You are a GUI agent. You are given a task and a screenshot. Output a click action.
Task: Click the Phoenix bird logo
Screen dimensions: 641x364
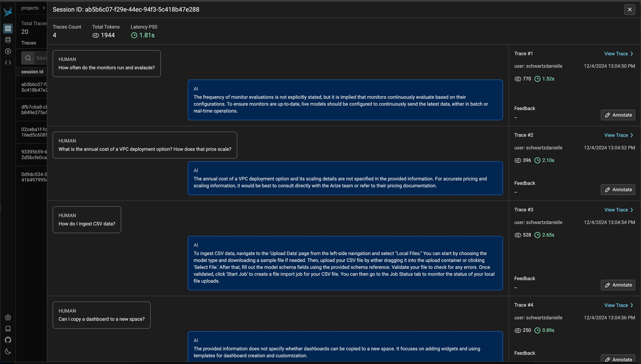8,12
